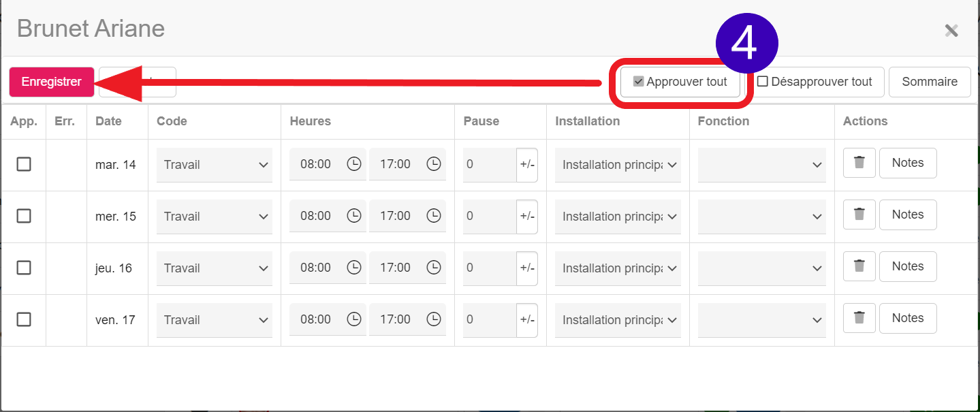Image resolution: width=980 pixels, height=412 pixels.
Task: Click trash icon for mer. 15 entry
Action: 859,215
